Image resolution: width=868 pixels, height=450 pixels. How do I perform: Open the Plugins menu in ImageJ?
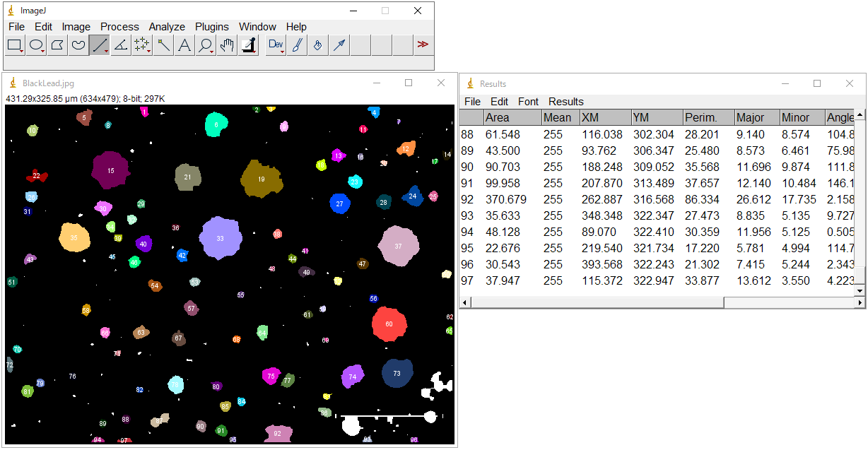[x=211, y=27]
